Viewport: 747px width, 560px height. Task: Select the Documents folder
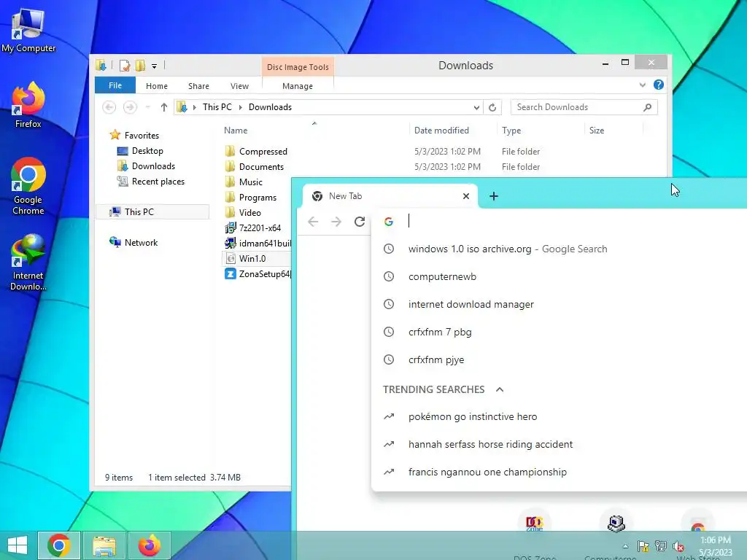[261, 167]
